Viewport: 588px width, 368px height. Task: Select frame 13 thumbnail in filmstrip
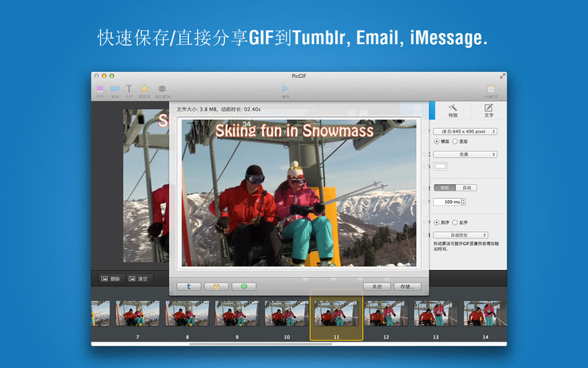(436, 314)
